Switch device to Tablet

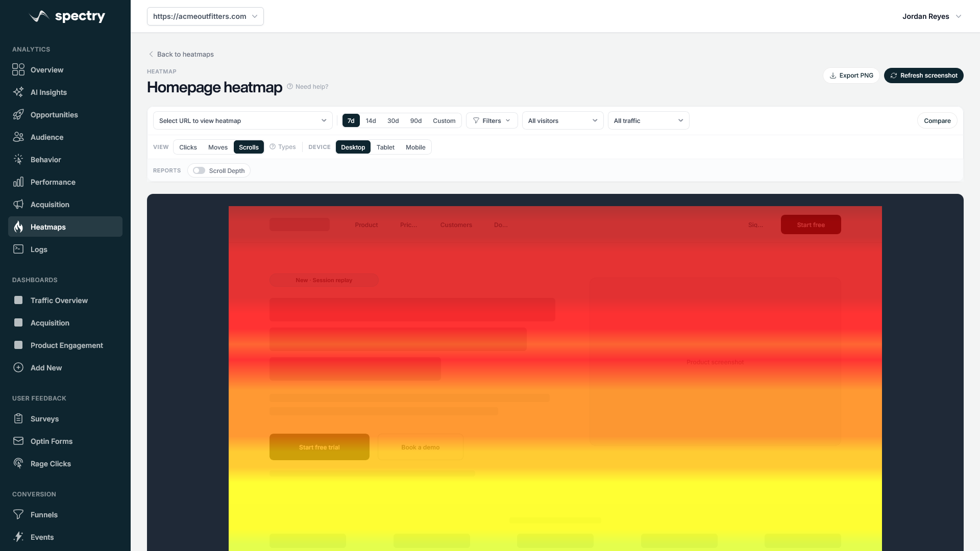click(x=385, y=147)
